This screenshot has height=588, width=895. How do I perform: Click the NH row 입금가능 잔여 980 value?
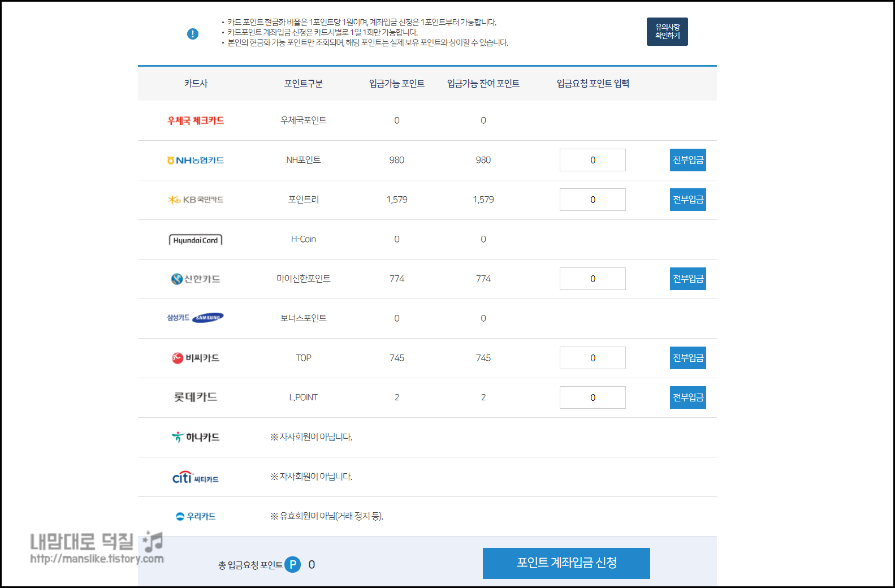point(483,160)
